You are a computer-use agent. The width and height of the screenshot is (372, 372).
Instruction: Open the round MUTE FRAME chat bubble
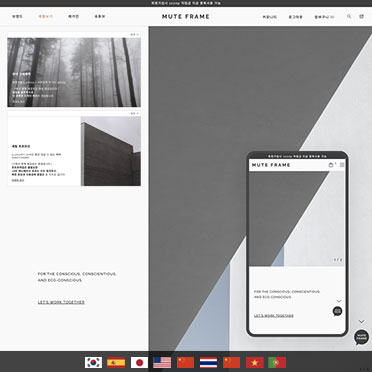361,337
